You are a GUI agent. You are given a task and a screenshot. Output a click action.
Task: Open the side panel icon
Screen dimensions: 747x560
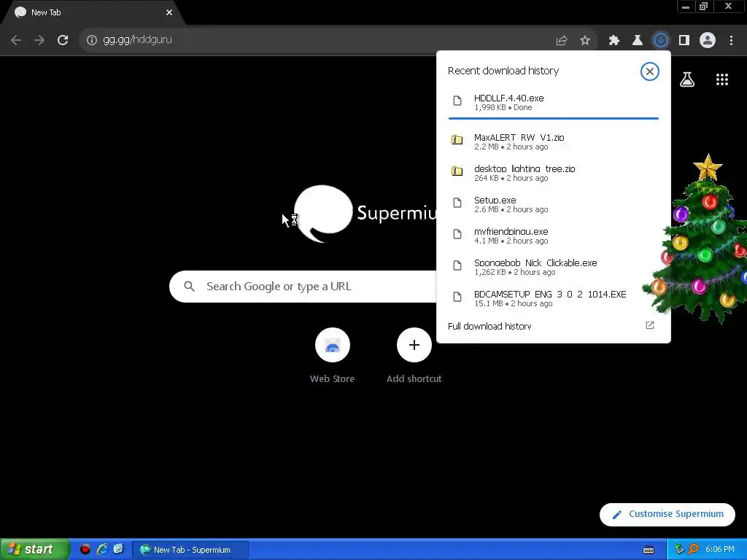(x=684, y=41)
